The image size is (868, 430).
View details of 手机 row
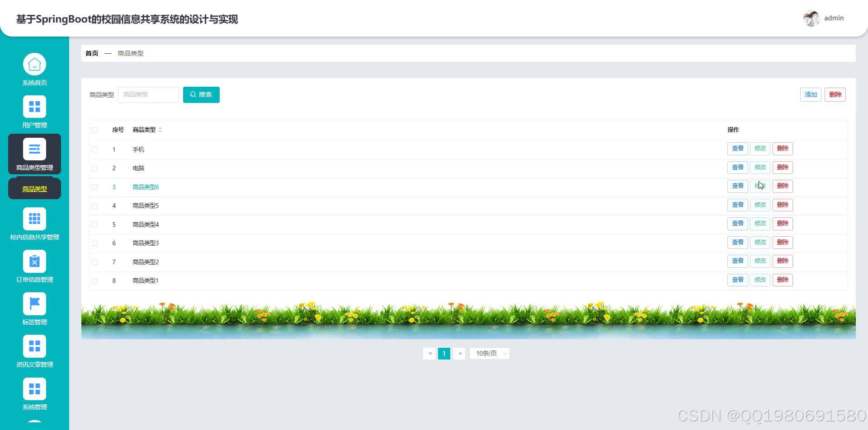pos(738,149)
